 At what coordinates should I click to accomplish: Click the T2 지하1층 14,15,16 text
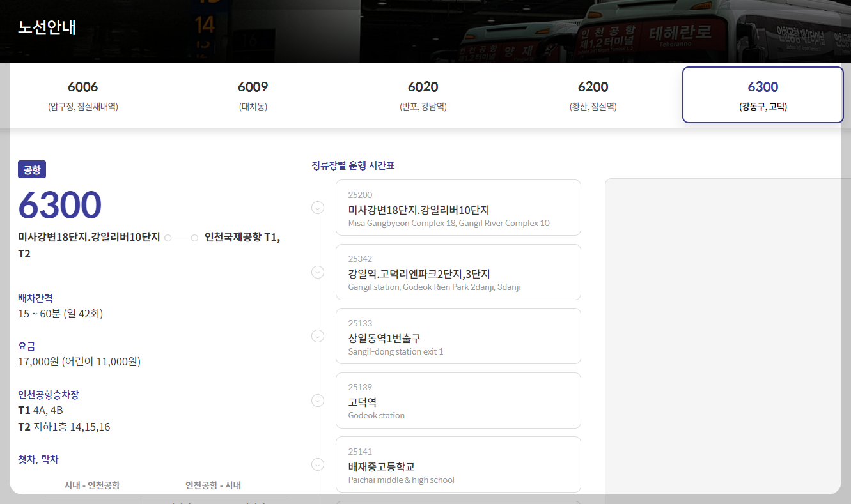coord(64,427)
